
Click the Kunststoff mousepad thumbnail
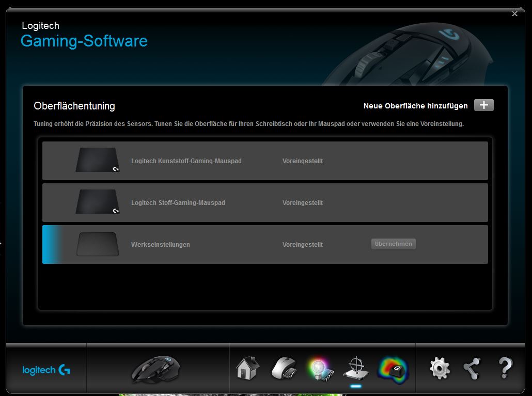[x=98, y=160]
